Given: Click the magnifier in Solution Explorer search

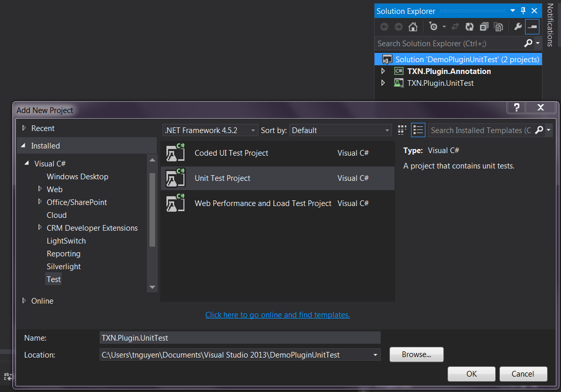Looking at the screenshot, I should (528, 43).
